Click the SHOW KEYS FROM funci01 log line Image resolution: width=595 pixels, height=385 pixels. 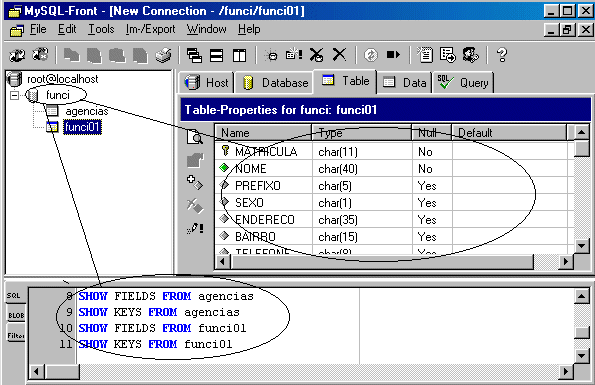pyautogui.click(x=155, y=344)
